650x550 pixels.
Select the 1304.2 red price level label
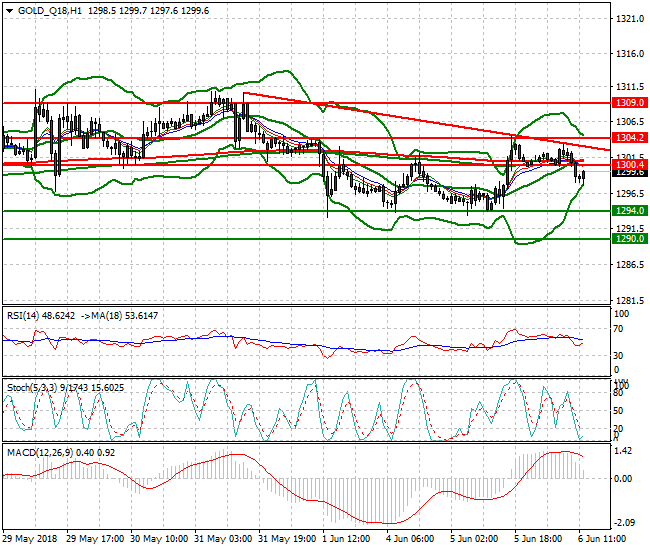[x=630, y=138]
